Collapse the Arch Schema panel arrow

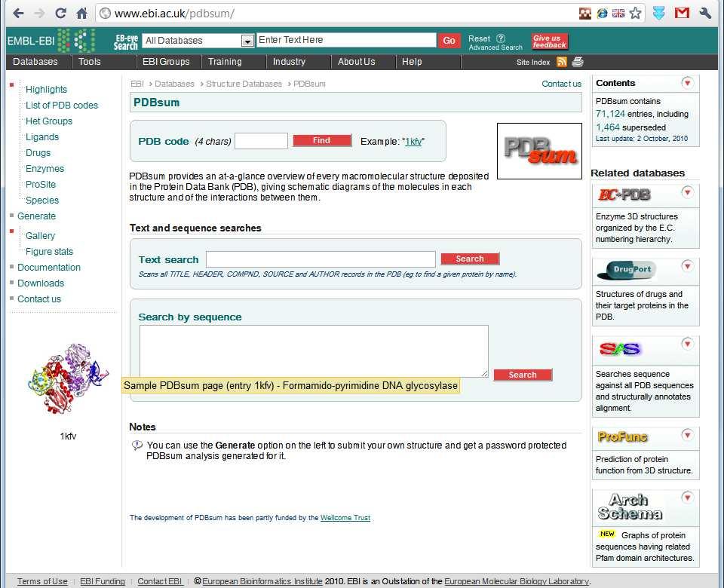(x=687, y=497)
